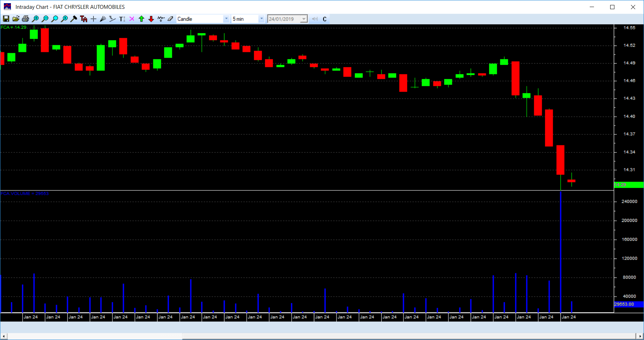
Task: Select the text annotation tool
Action: (x=122, y=19)
